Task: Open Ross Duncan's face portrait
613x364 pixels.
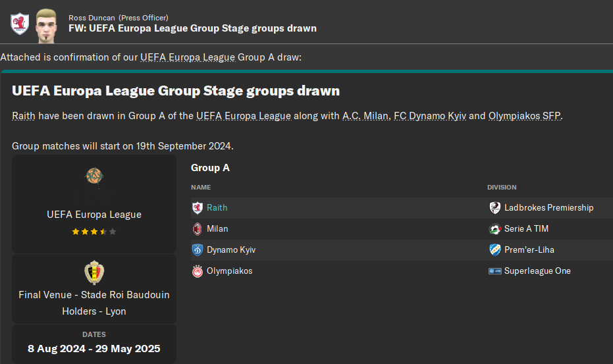Action: click(x=45, y=23)
